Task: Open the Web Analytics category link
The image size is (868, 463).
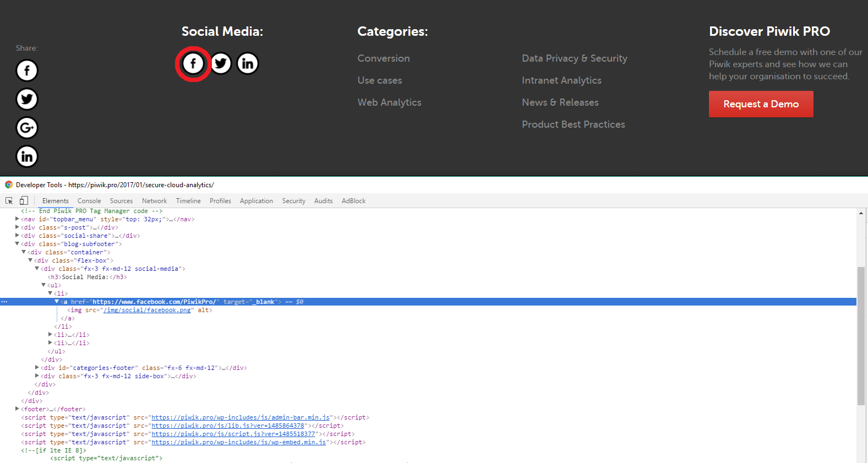Action: tap(389, 102)
